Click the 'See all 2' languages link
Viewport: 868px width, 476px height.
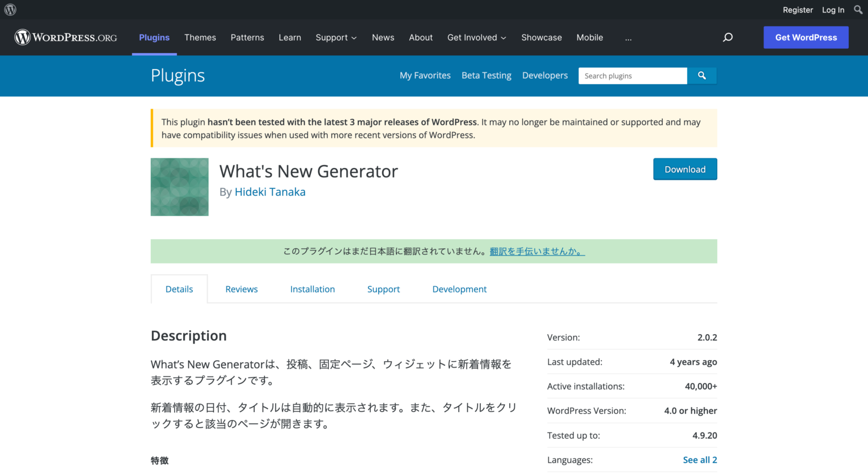point(700,460)
